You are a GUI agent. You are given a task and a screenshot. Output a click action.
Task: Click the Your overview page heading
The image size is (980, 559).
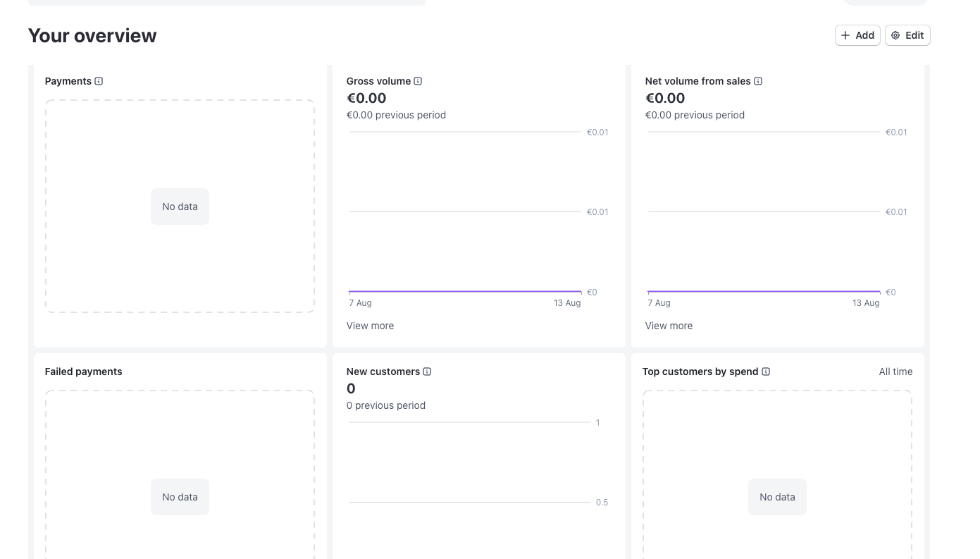tap(92, 35)
